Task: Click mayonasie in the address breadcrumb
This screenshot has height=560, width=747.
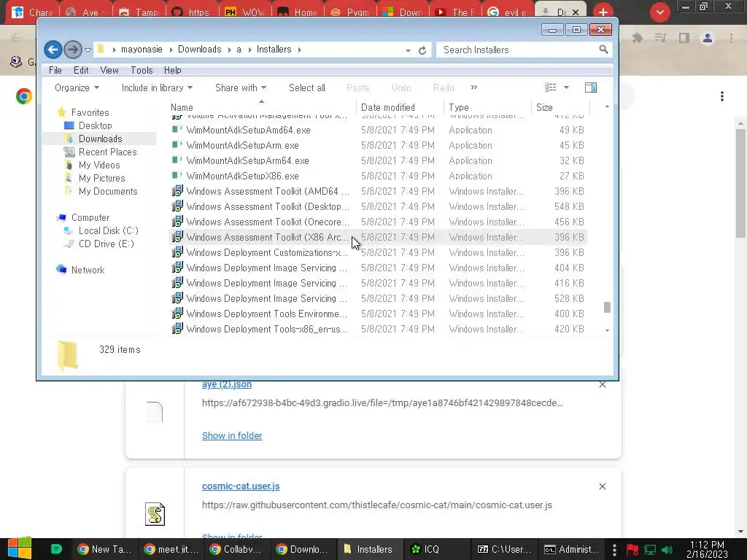Action: (x=142, y=50)
